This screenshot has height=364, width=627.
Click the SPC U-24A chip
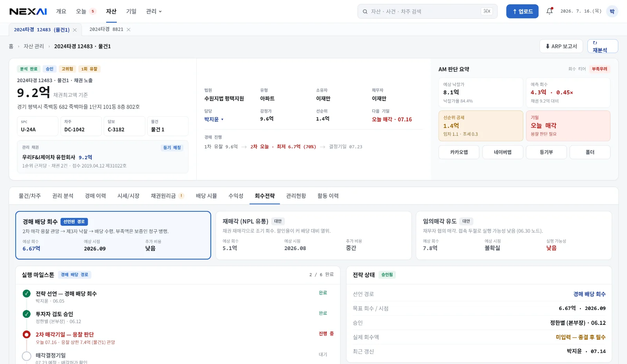coord(38,126)
